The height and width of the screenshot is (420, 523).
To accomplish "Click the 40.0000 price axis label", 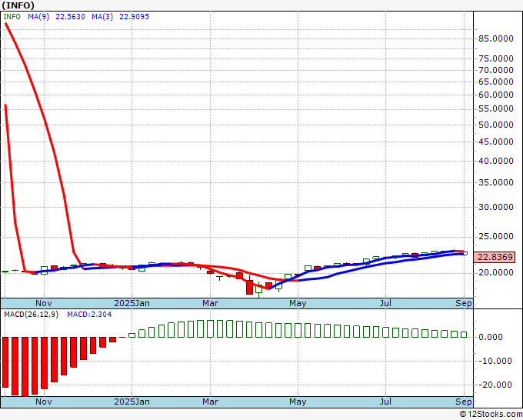I will [495, 161].
